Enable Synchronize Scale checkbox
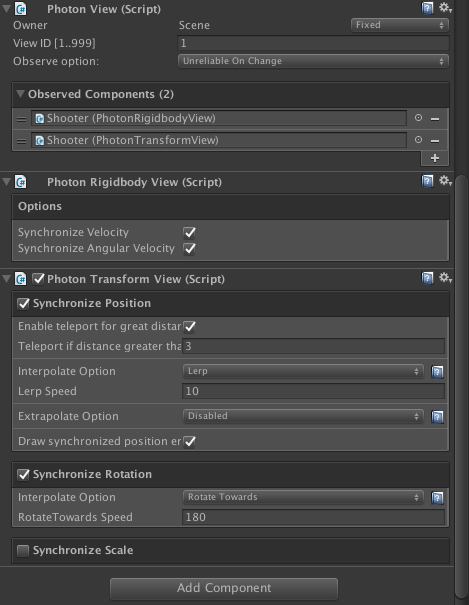Viewport: 469px width, 605px height. point(23,551)
